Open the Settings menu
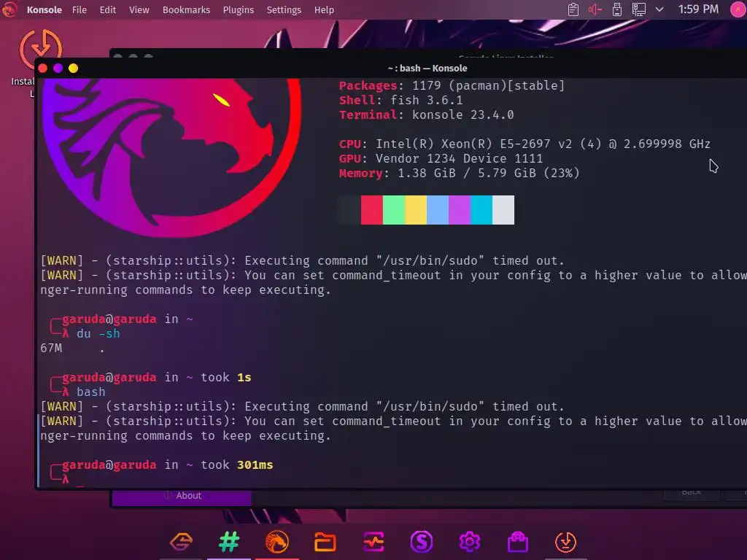This screenshot has width=747, height=560. pos(284,9)
